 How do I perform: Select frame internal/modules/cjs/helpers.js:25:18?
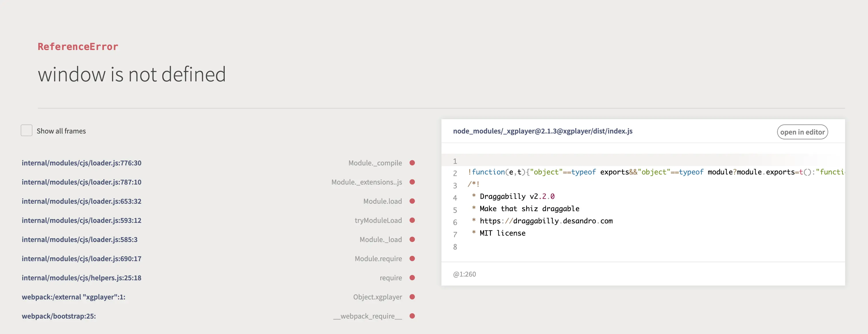point(82,278)
